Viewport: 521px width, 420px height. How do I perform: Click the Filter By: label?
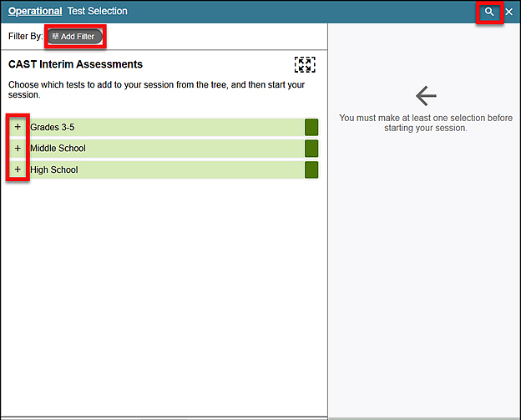point(26,36)
